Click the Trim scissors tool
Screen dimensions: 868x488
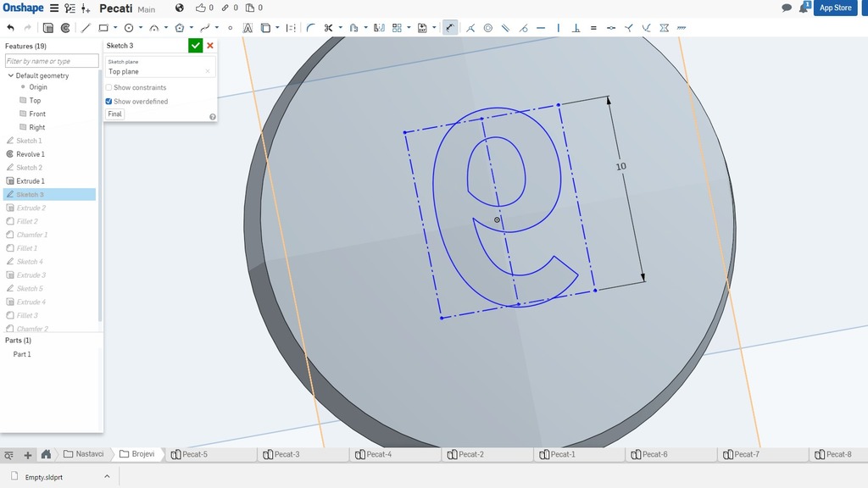point(328,28)
